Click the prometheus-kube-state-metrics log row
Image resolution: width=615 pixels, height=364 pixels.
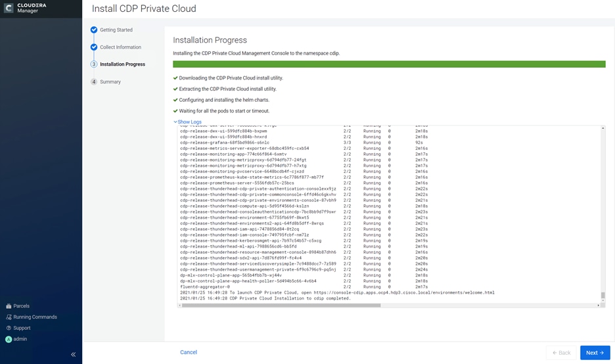pyautogui.click(x=304, y=177)
